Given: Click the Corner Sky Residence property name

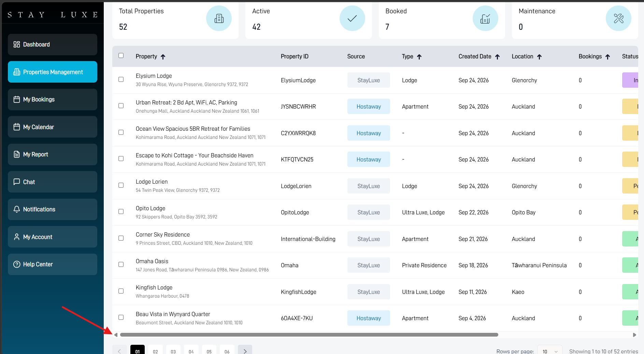Looking at the screenshot, I should pos(163,235).
